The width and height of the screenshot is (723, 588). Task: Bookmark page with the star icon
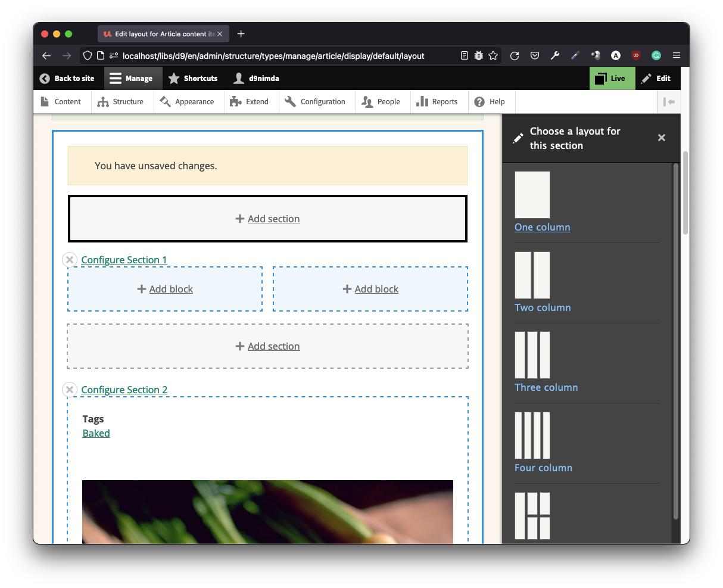pyautogui.click(x=493, y=55)
